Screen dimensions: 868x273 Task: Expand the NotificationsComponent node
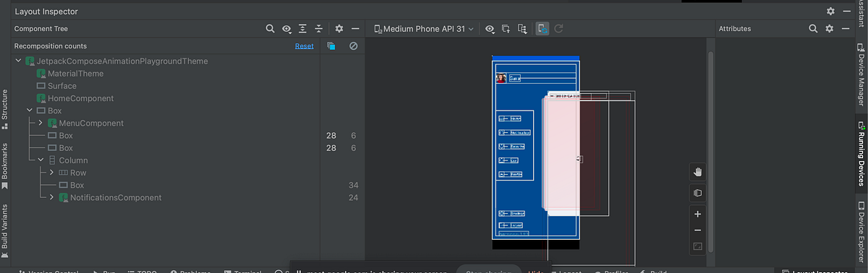(x=51, y=197)
